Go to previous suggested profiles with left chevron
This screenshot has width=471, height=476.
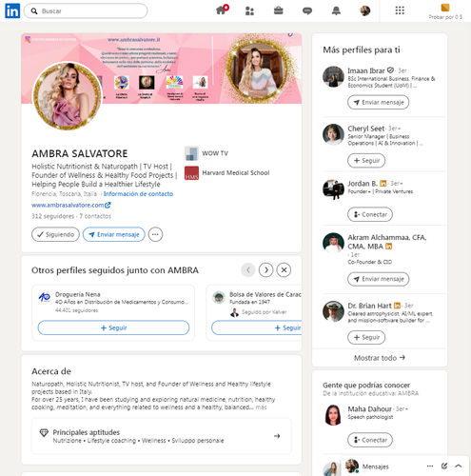pos(248,270)
